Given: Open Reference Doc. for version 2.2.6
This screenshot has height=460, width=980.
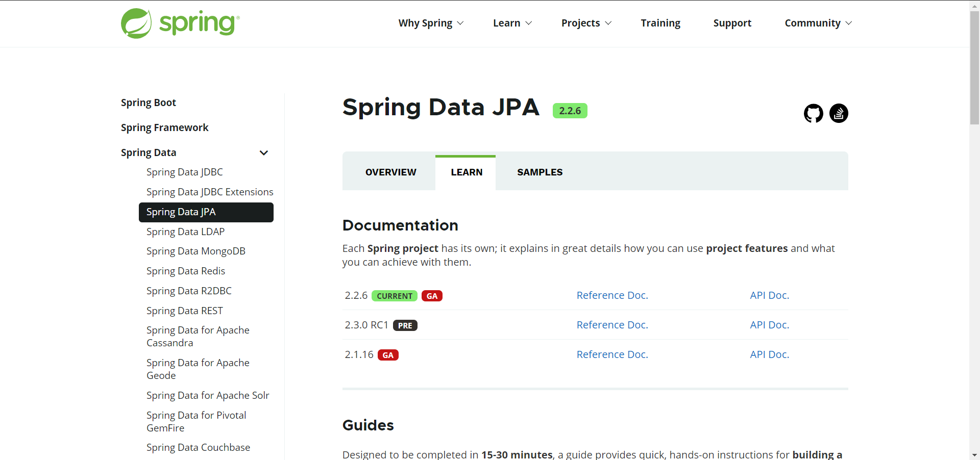Looking at the screenshot, I should pyautogui.click(x=612, y=295).
